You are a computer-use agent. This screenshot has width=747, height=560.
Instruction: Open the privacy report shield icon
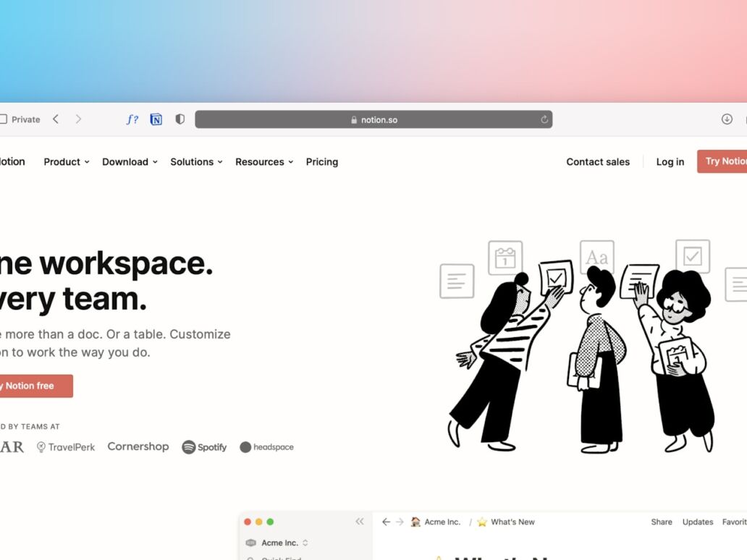pyautogui.click(x=180, y=119)
